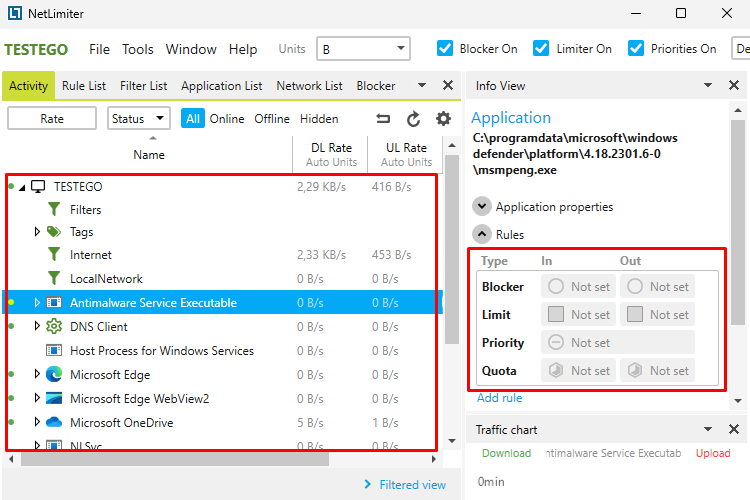Image resolution: width=750 pixels, height=500 pixels.
Task: Click the Microsoft Edge WebView2 icon
Action: [54, 398]
